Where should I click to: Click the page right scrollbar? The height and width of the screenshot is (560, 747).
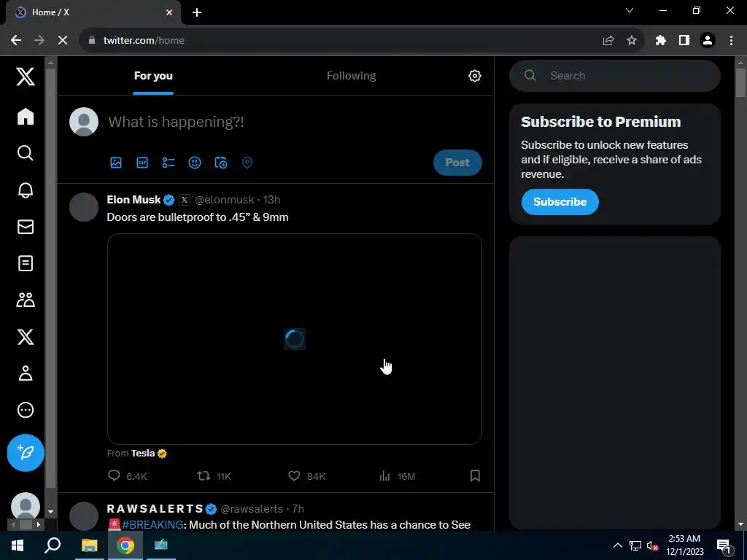(x=740, y=83)
